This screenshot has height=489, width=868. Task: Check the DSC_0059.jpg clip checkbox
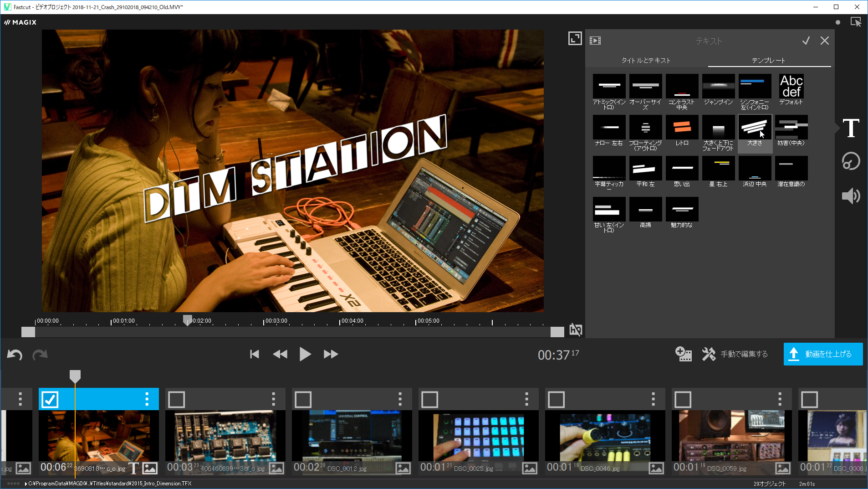coord(683,400)
